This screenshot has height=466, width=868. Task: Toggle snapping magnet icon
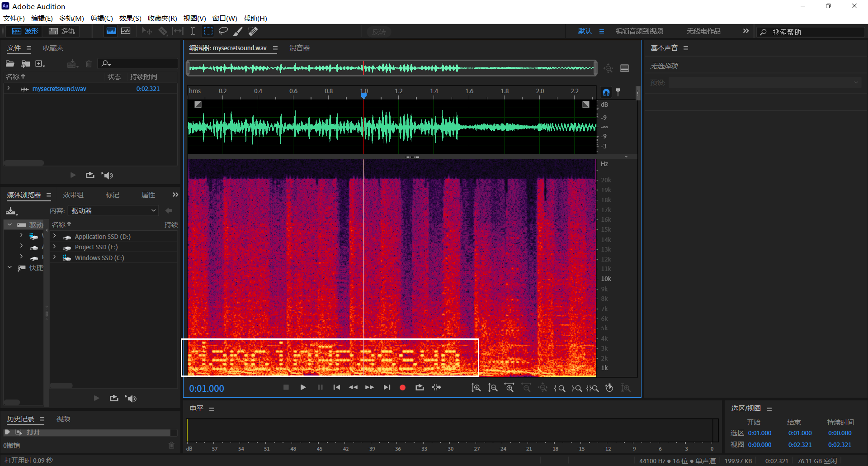coord(606,92)
